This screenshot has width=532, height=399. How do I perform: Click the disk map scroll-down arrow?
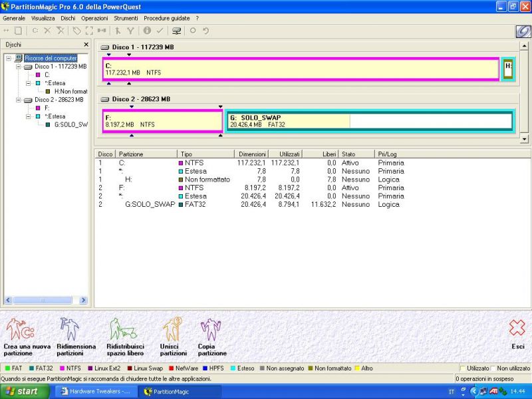[524, 139]
